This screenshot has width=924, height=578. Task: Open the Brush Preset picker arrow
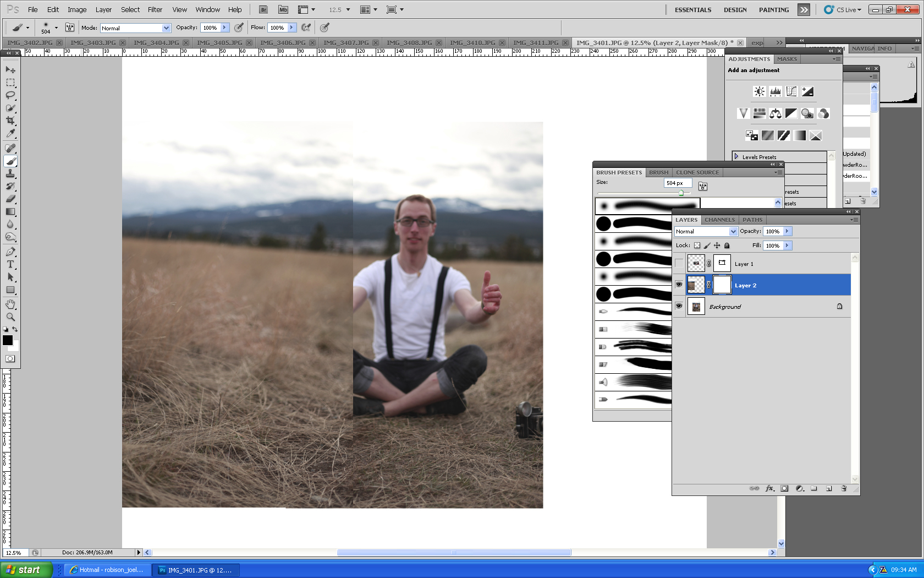click(x=56, y=28)
